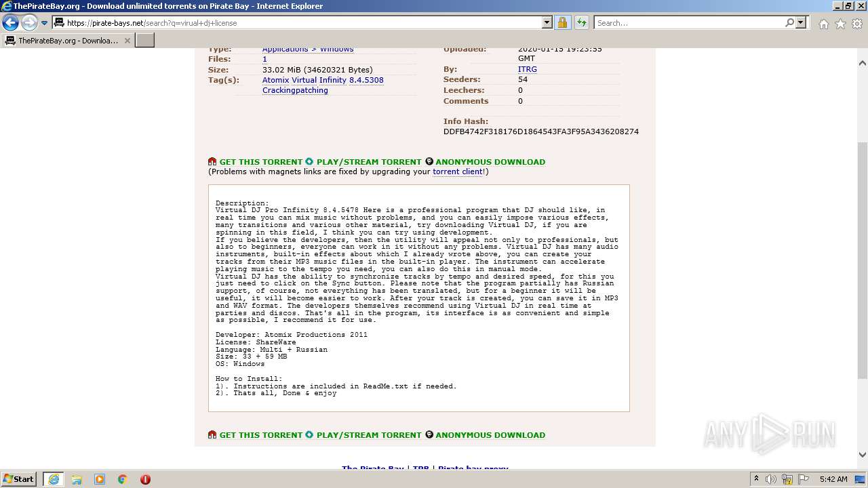Show hidden system tray icons arrow
868x488 pixels.
[756, 479]
